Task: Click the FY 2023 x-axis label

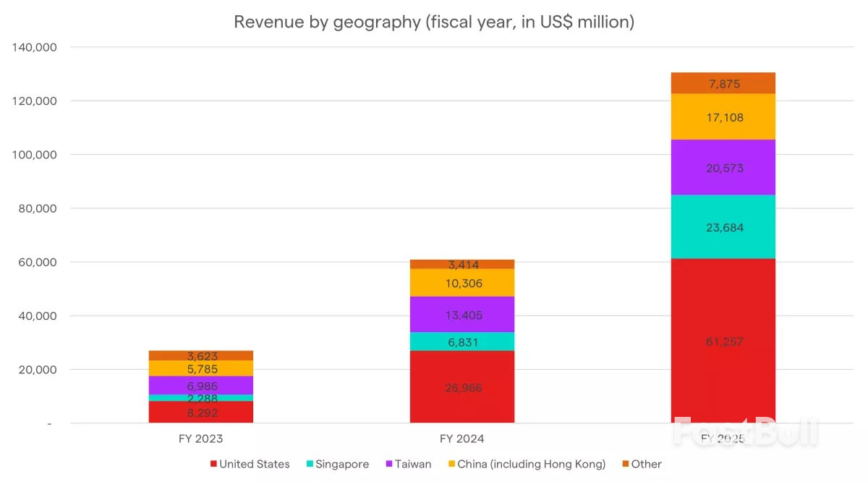Action: 200,439
